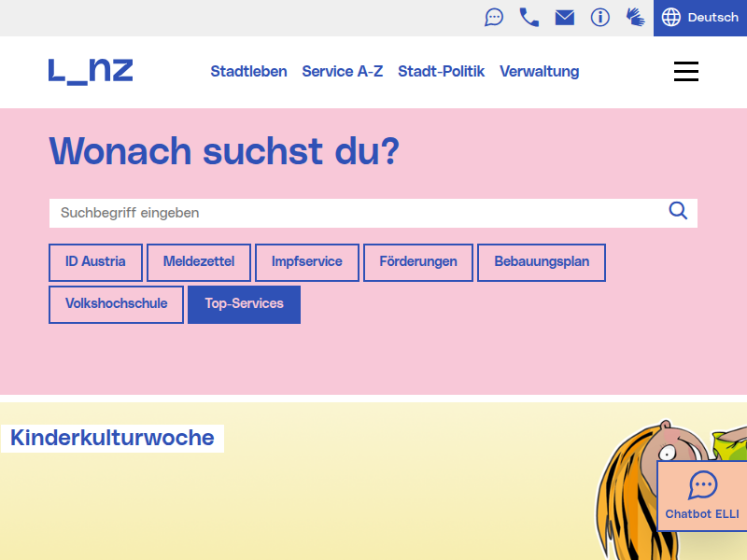The width and height of the screenshot is (747, 560).
Task: Select the Volkshochschule quick link
Action: click(x=116, y=304)
